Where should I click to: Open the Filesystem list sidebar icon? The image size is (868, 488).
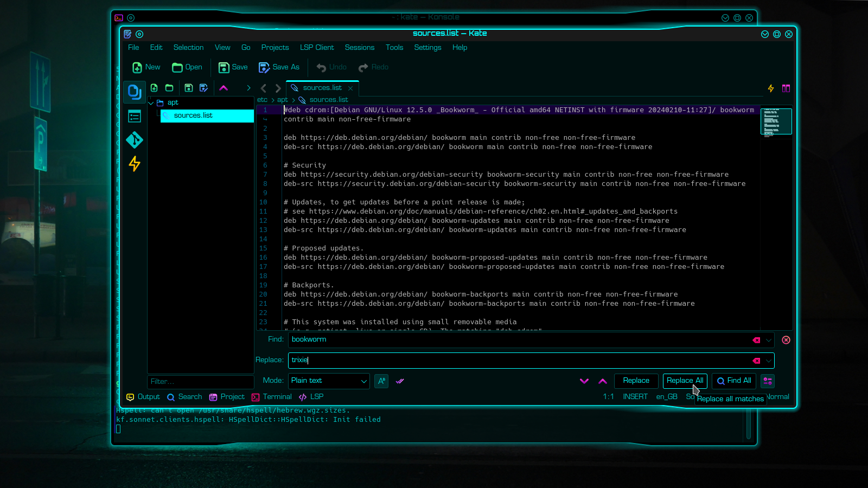coord(134,116)
